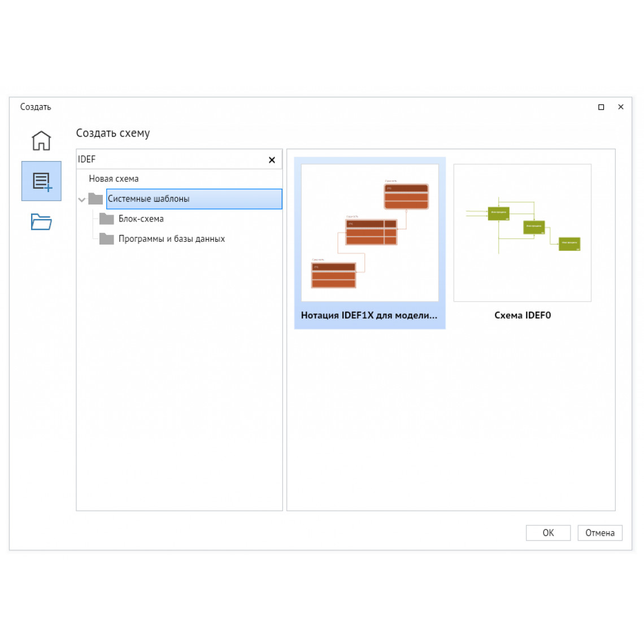644x644 pixels.
Task: Maximize the Создать dialog window
Action: tap(601, 107)
